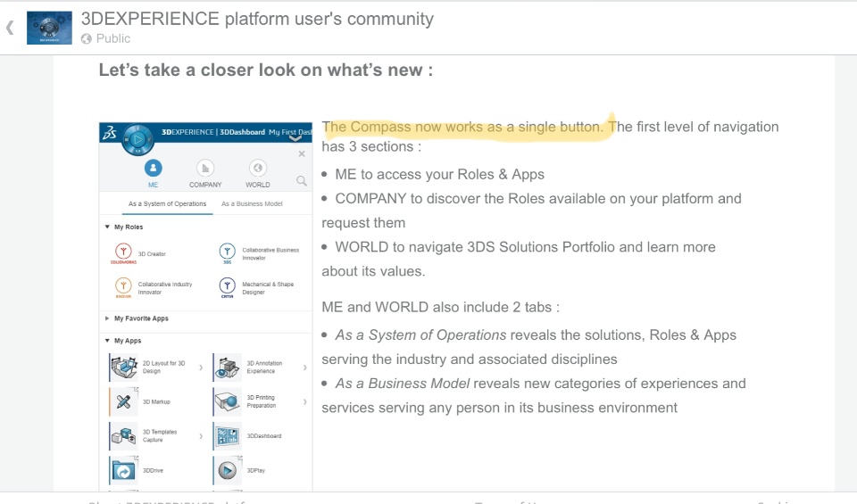Open 3D Templates Capture app icon
The image size is (857, 504).
(x=124, y=435)
